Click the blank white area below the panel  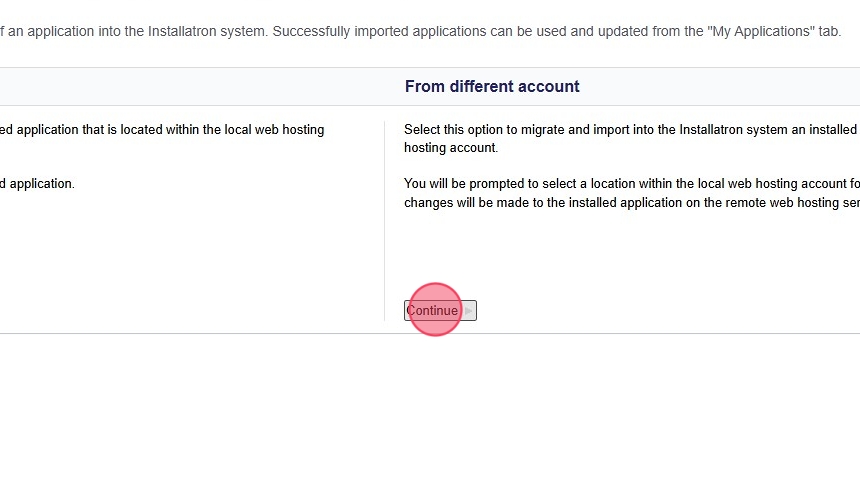point(430,410)
